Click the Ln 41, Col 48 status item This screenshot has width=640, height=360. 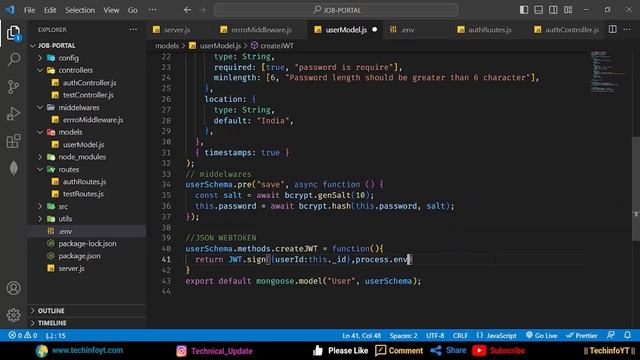tap(361, 336)
